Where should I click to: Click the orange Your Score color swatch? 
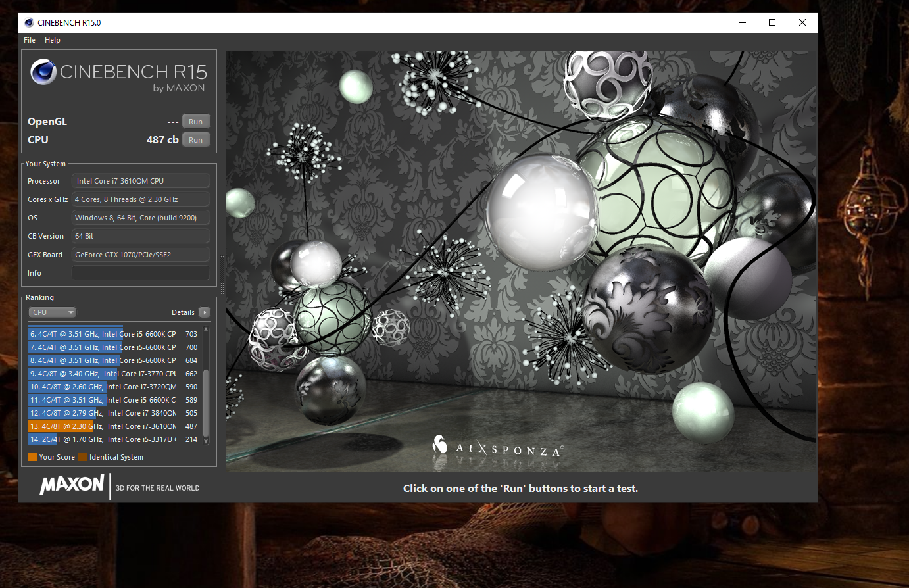pyautogui.click(x=32, y=457)
